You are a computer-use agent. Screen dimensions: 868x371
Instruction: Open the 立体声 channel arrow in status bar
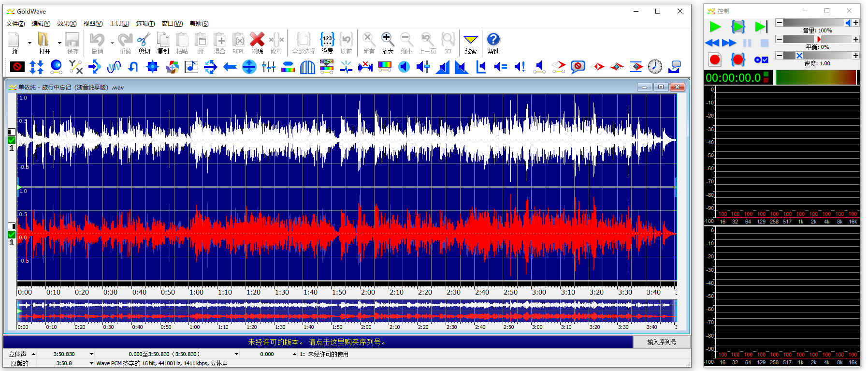pos(33,354)
